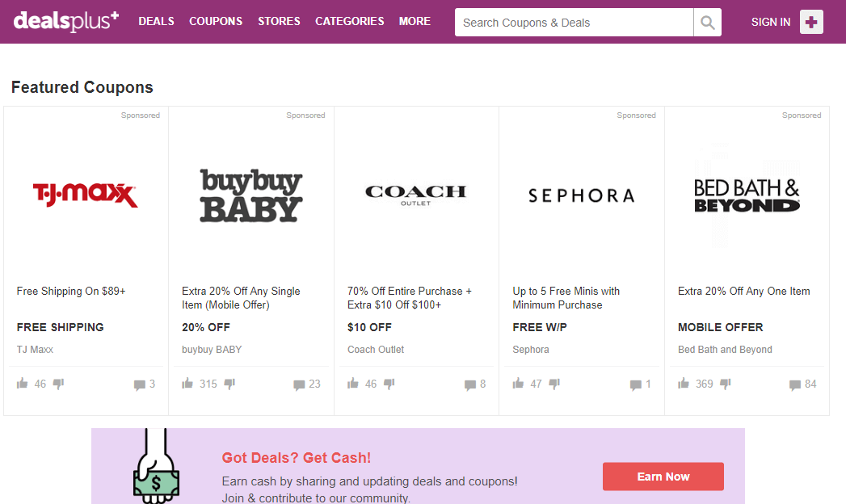This screenshot has height=504, width=846.
Task: Click the SIGN IN link
Action: pos(770,22)
